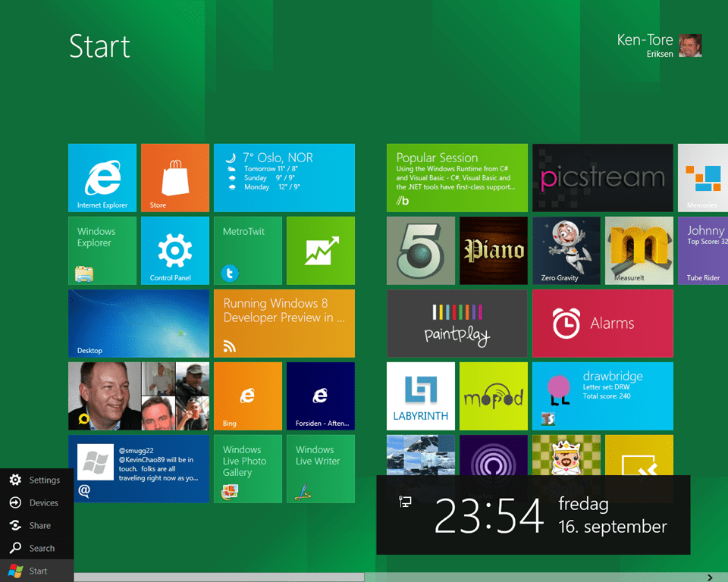Screen dimensions: 728x582
Task: Open the drawbridge word game tile
Action: pyautogui.click(x=603, y=396)
